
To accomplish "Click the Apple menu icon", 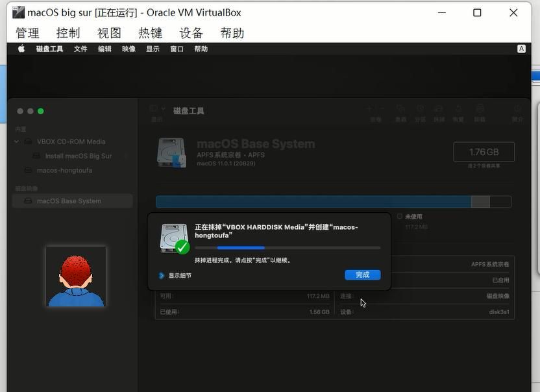I will 21,49.
